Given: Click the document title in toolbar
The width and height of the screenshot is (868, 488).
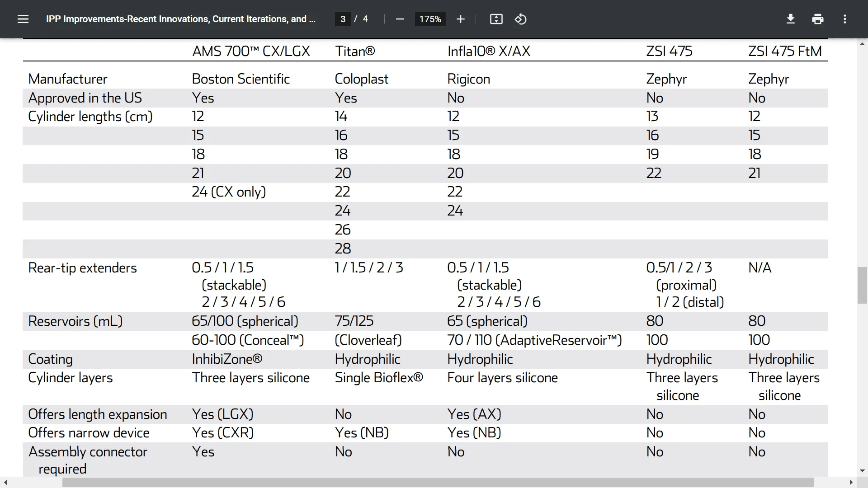Looking at the screenshot, I should click(x=181, y=19).
